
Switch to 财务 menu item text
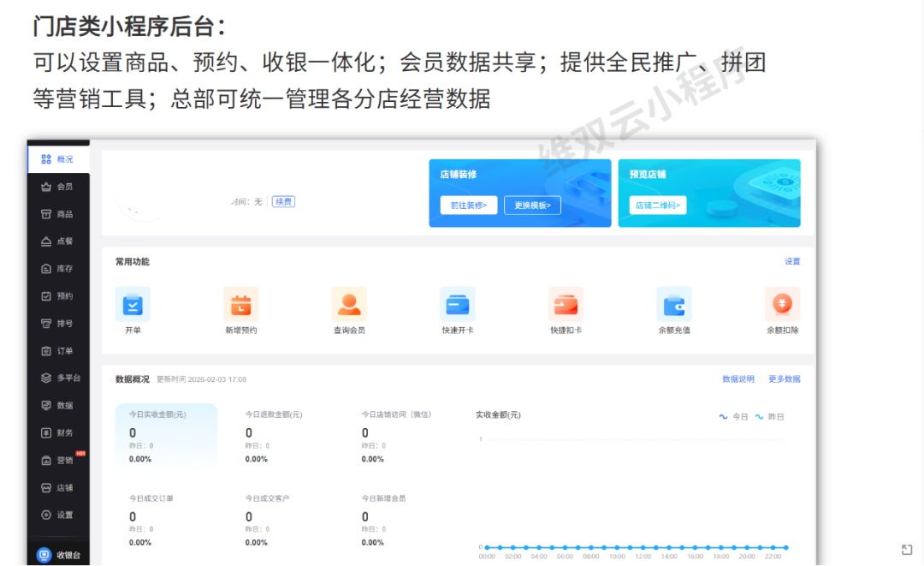click(65, 432)
